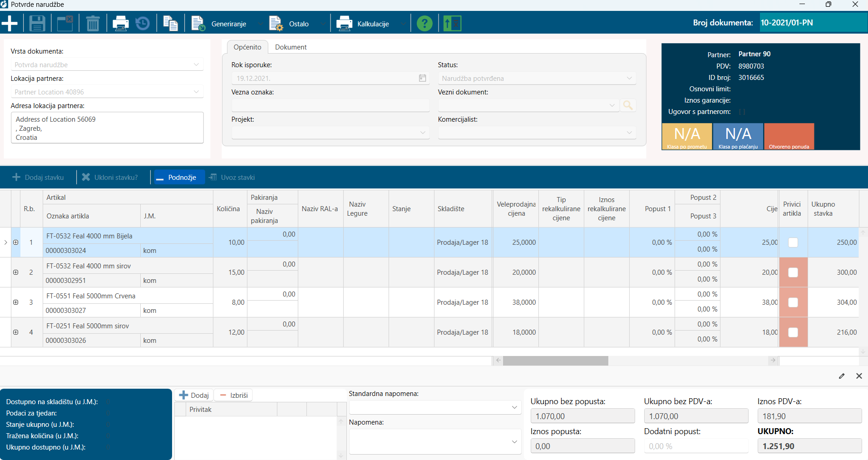Viewport: 868px width, 460px height.
Task: Open the Generiranje menu
Action: pos(227,24)
